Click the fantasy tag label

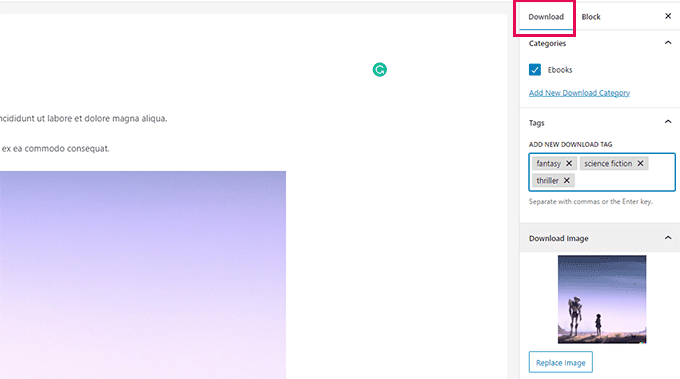549,163
